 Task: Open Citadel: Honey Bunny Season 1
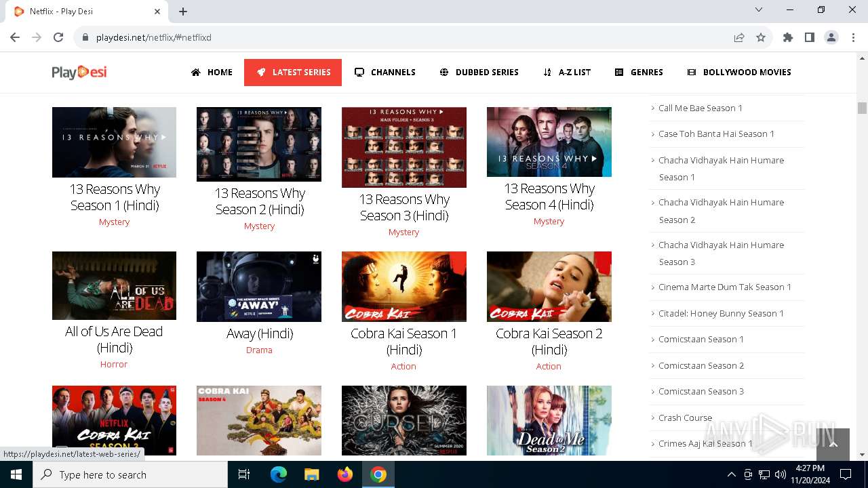(x=721, y=313)
